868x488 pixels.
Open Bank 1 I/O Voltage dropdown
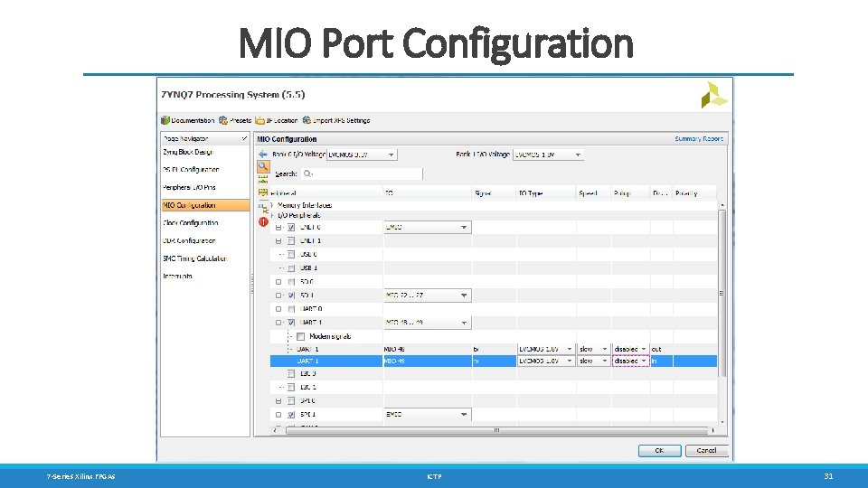(548, 155)
